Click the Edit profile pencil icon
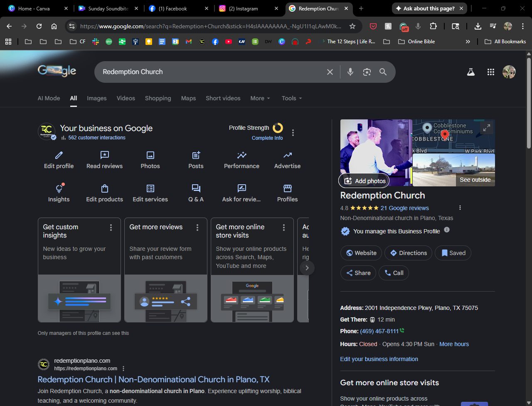The height and width of the screenshot is (406, 532). 59,156
